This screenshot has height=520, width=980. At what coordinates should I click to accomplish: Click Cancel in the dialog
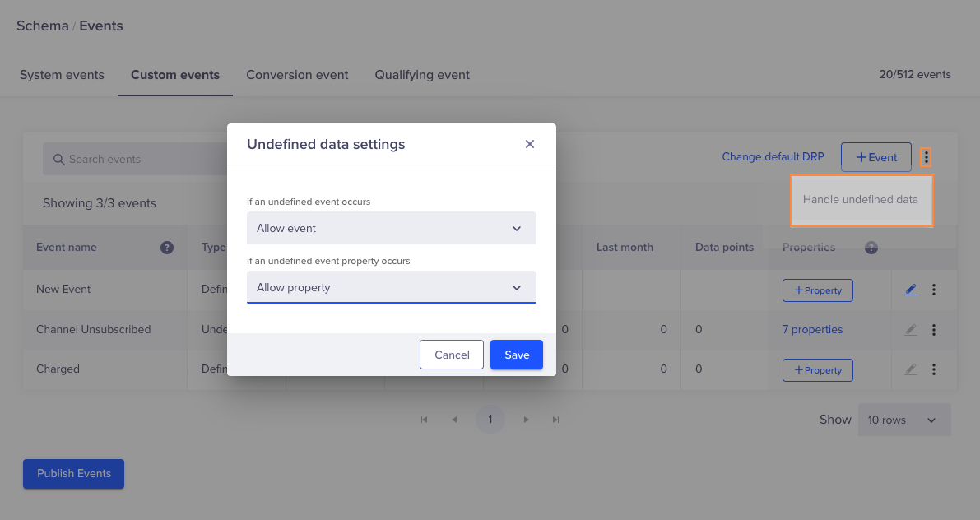[x=452, y=355]
